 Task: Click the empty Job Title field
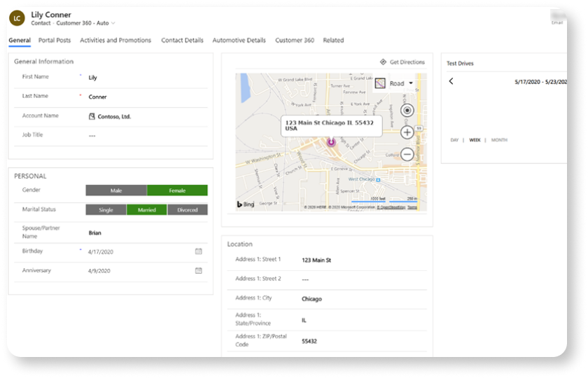coord(147,135)
